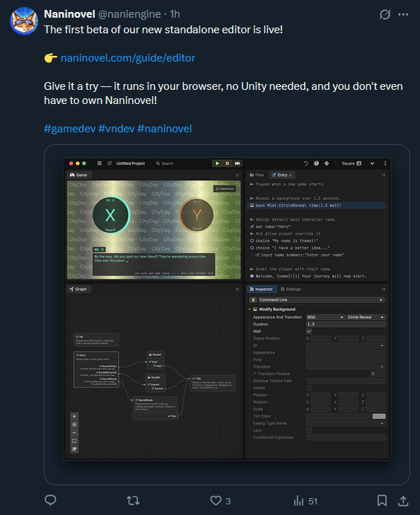
Task: Close the Entry script tab
Action: 291,175
